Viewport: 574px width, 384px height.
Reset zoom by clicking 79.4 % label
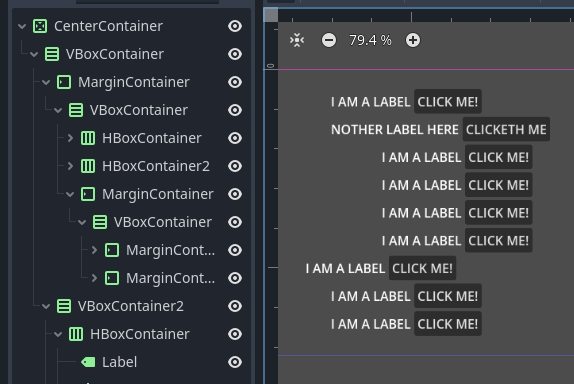click(x=370, y=40)
